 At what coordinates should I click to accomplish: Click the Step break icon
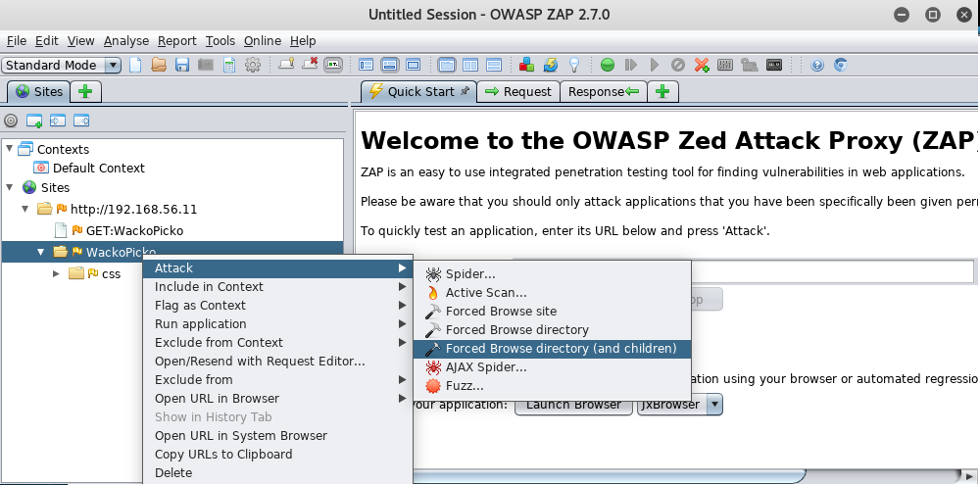tap(630, 65)
